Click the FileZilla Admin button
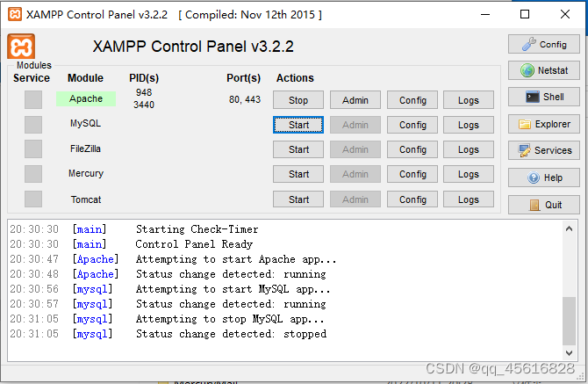Viewport: 588px width, 384px height. click(x=355, y=149)
